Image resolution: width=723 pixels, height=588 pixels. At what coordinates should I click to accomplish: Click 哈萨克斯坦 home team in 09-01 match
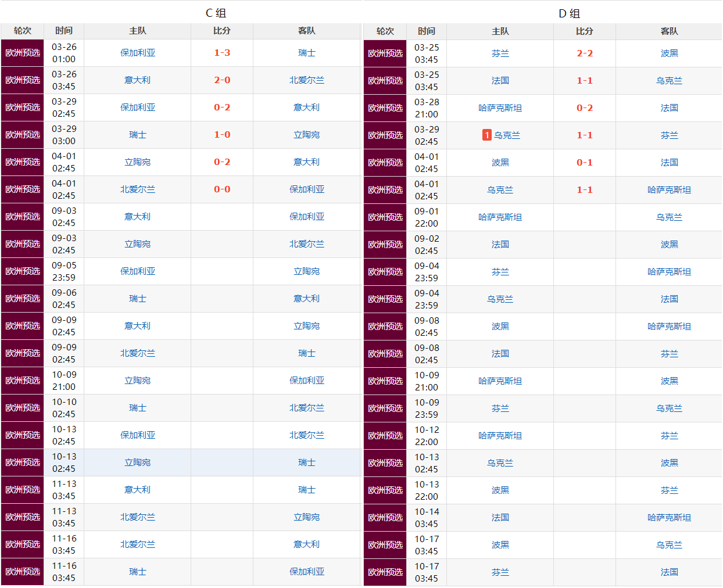click(x=500, y=217)
